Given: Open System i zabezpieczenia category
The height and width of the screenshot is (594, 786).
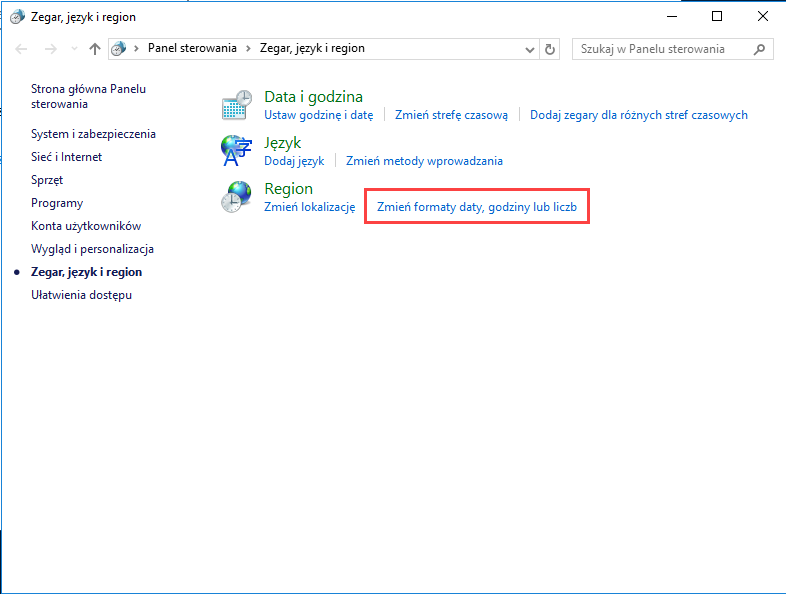Looking at the screenshot, I should [x=93, y=134].
